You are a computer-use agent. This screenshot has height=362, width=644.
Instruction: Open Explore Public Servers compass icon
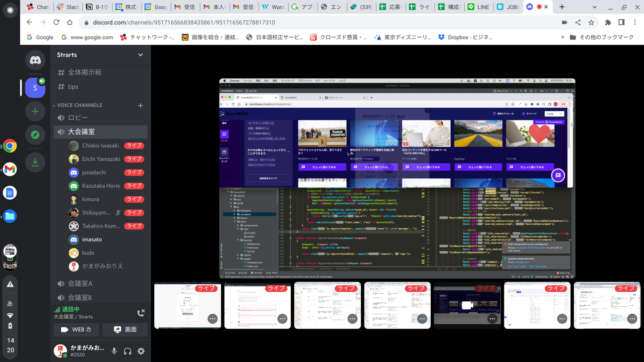coord(35,135)
